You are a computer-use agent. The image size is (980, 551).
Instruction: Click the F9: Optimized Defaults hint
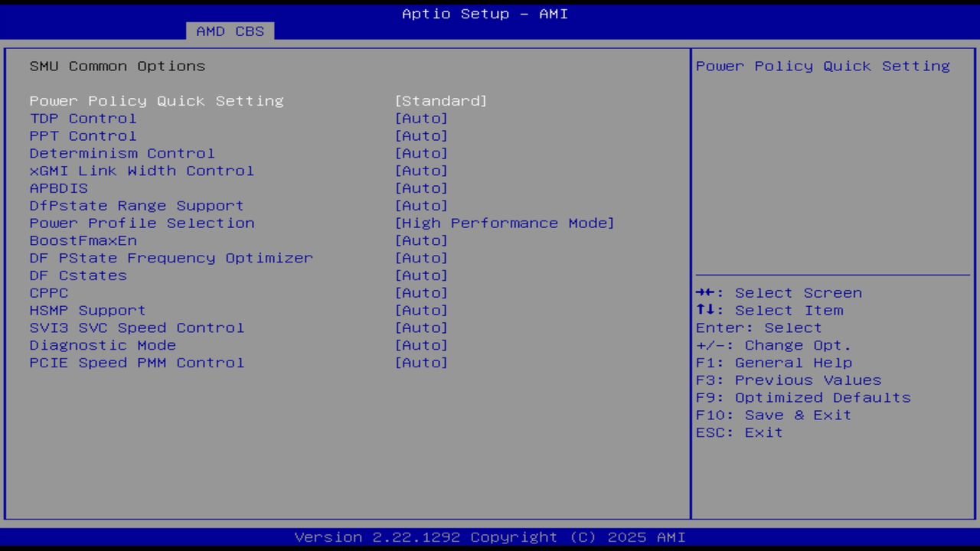[803, 398]
